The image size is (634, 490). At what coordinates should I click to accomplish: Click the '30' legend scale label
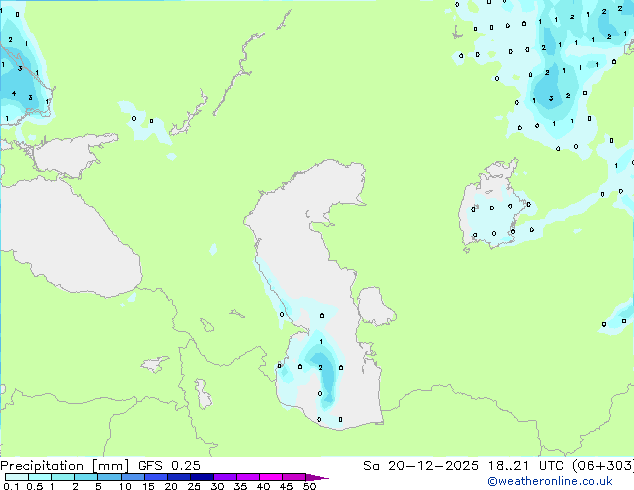(217, 486)
